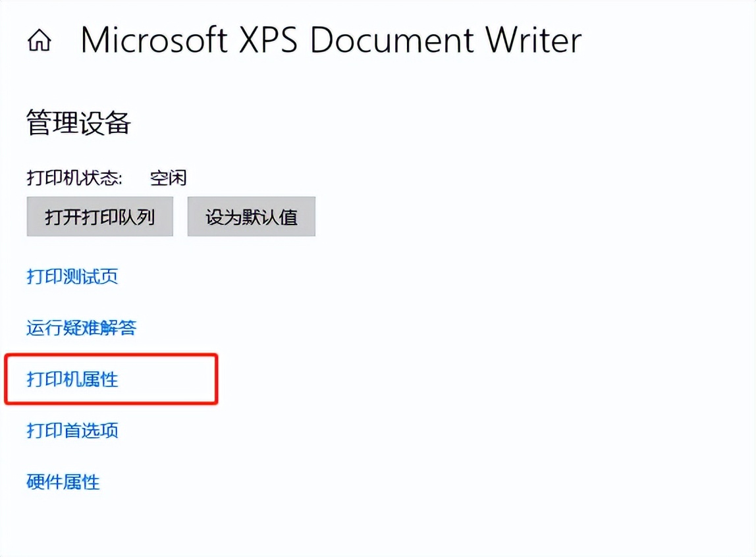Run the printer troubleshooter
The height and width of the screenshot is (557, 756).
[x=82, y=327]
